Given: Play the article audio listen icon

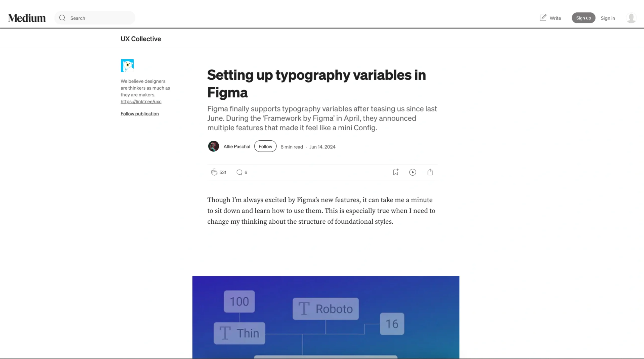Looking at the screenshot, I should click(x=413, y=172).
